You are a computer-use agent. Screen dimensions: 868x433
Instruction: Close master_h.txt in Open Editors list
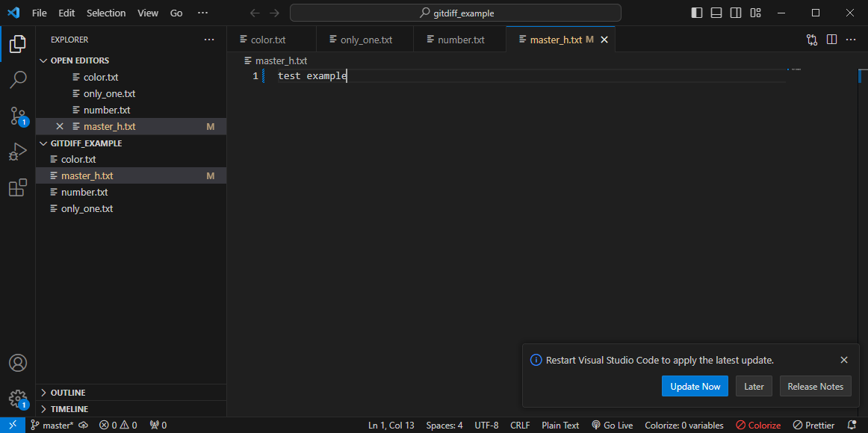pyautogui.click(x=61, y=127)
